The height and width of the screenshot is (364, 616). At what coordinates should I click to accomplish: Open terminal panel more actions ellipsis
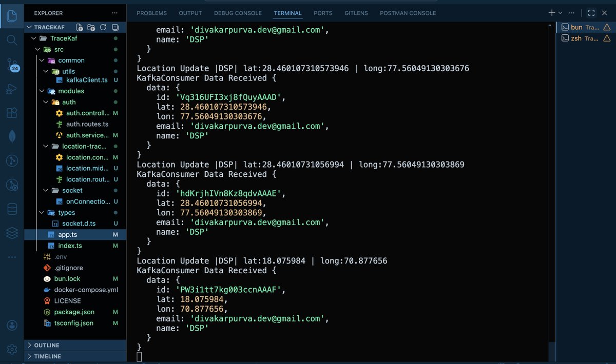[x=572, y=13]
